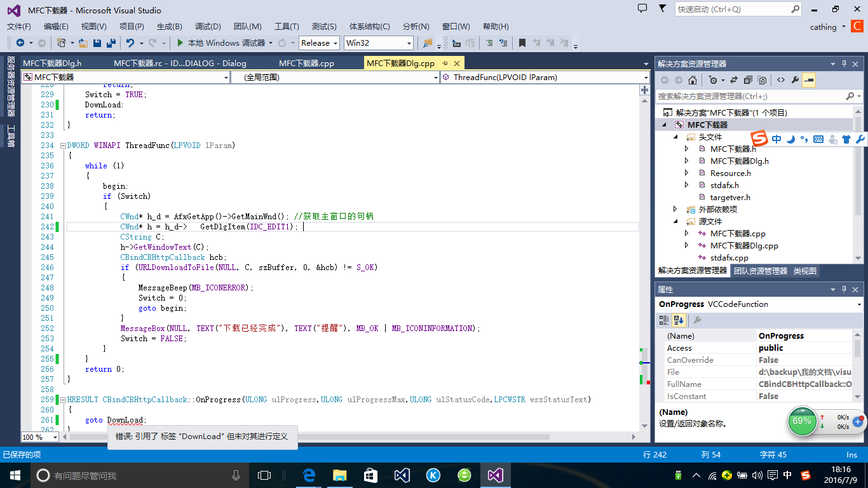Image resolution: width=868 pixels, height=488 pixels.
Task: Start the 本地 Windows 调试器 debugger
Action: click(220, 43)
